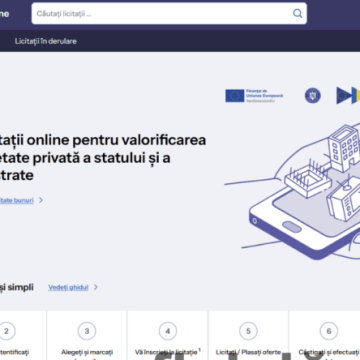Select the step 4 circle
360x360 pixels.
[168, 331]
